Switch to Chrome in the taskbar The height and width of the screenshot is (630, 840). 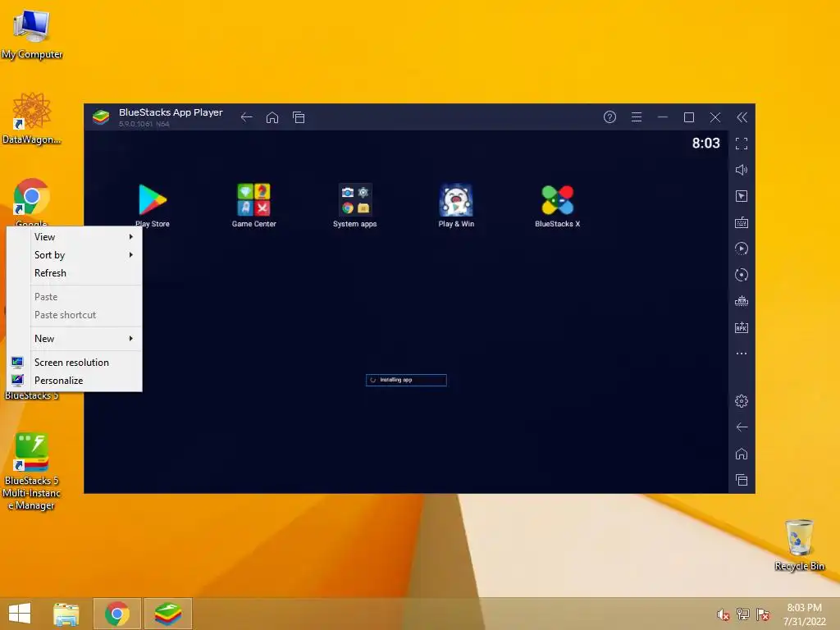pos(117,614)
